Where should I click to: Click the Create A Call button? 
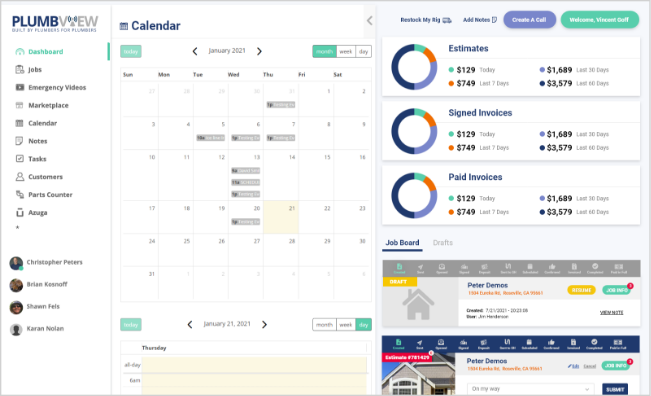pyautogui.click(x=529, y=20)
